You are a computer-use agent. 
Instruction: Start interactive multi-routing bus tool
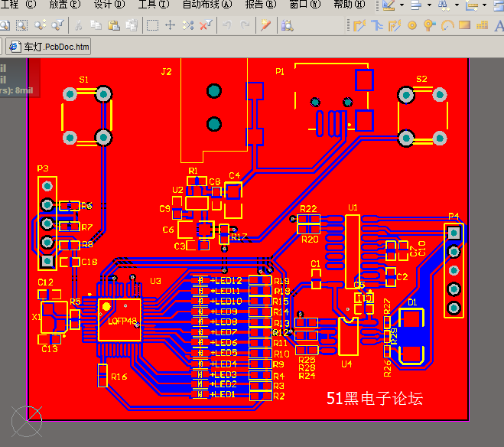(x=377, y=25)
